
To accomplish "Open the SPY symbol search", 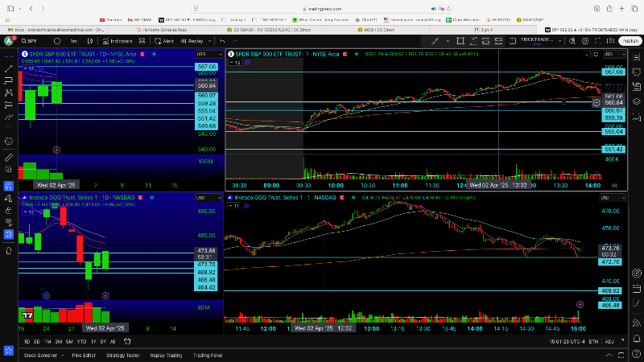I will pyautogui.click(x=30, y=41).
